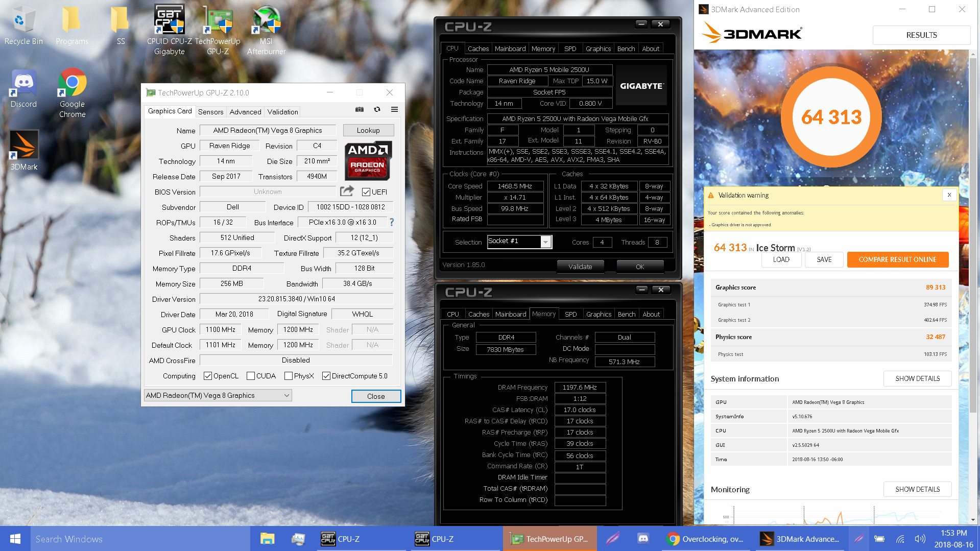This screenshot has width=980, height=551.
Task: Switch to 3DMark Advanced taskbar item
Action: tap(800, 539)
